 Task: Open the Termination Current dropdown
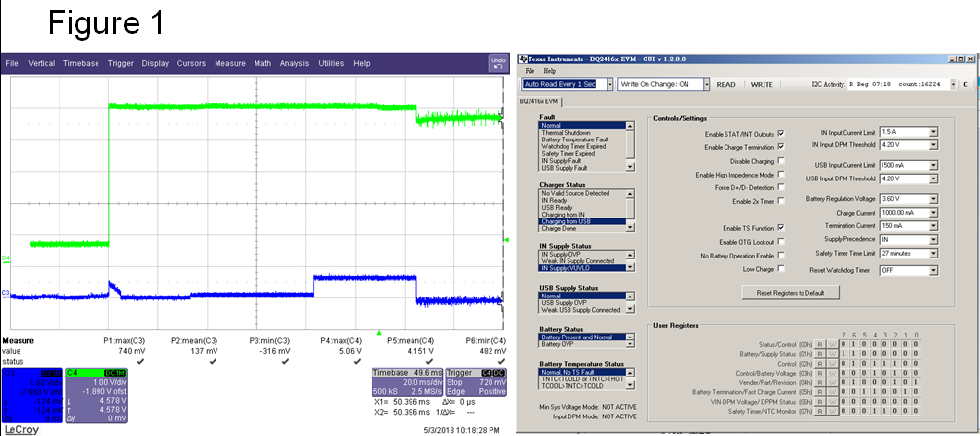(x=933, y=226)
